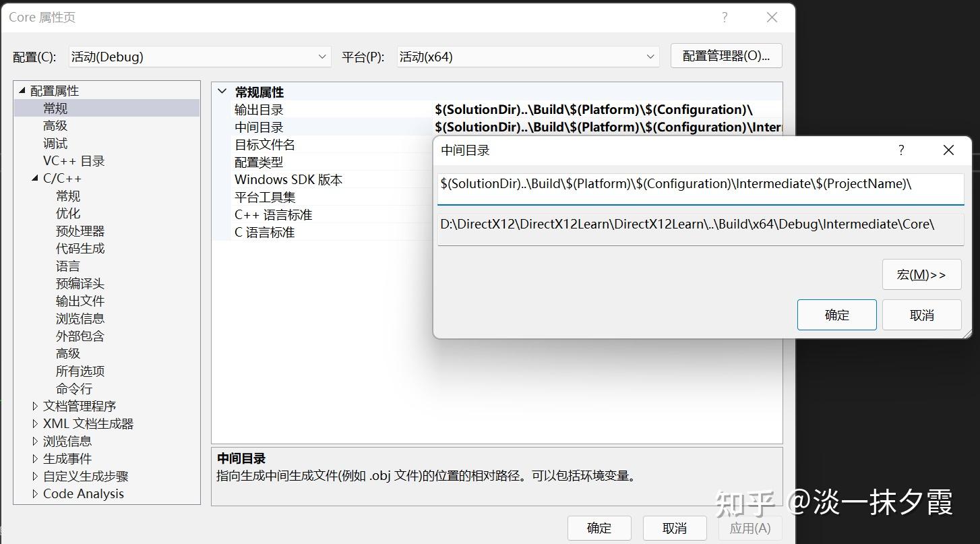980x544 pixels.
Task: Expand the Code Analysis node
Action: click(35, 493)
